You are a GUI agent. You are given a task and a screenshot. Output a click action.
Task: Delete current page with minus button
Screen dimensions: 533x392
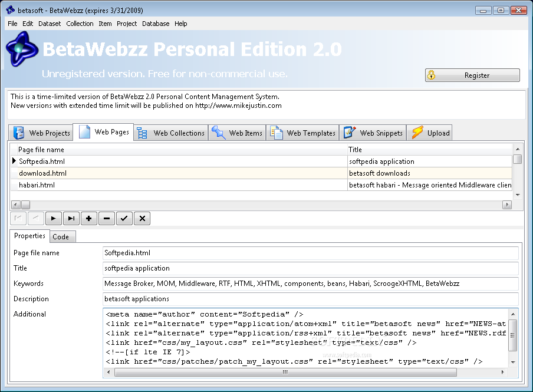tap(107, 218)
